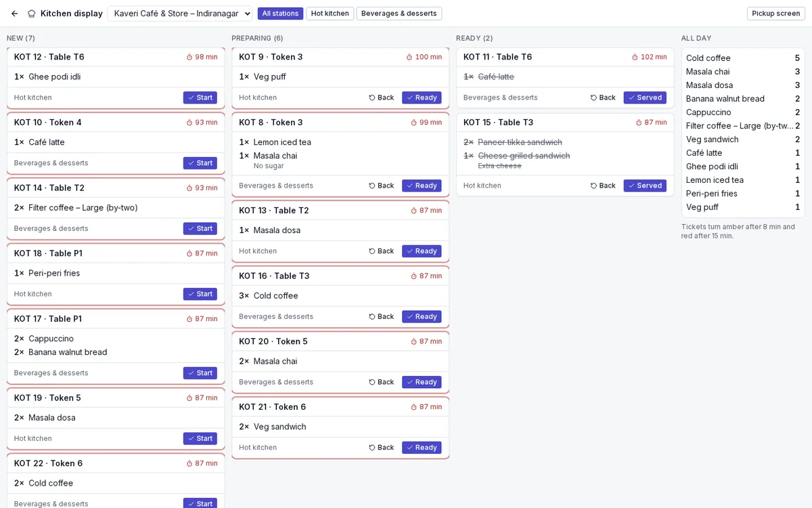Click the timer icon on KOT 10

189,123
